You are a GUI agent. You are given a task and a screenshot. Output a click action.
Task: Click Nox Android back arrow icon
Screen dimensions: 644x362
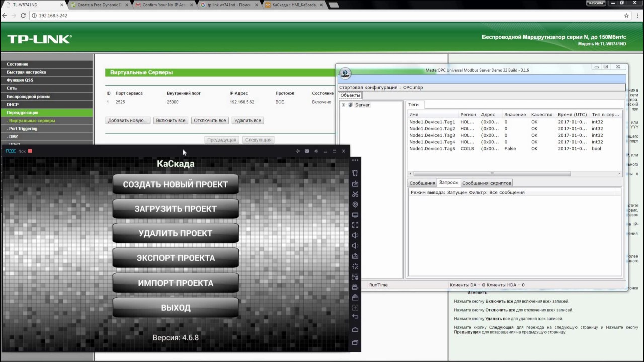click(x=355, y=316)
